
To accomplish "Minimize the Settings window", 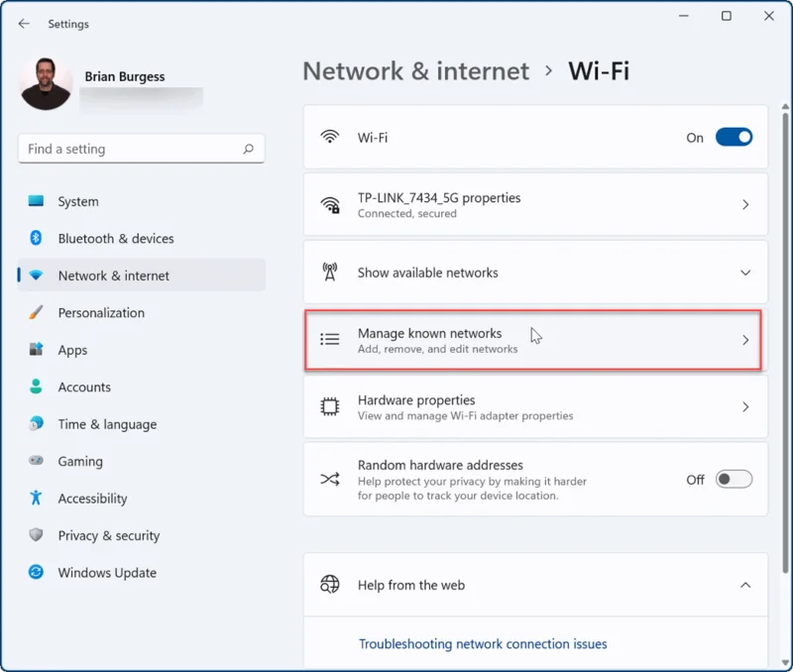I will click(683, 16).
